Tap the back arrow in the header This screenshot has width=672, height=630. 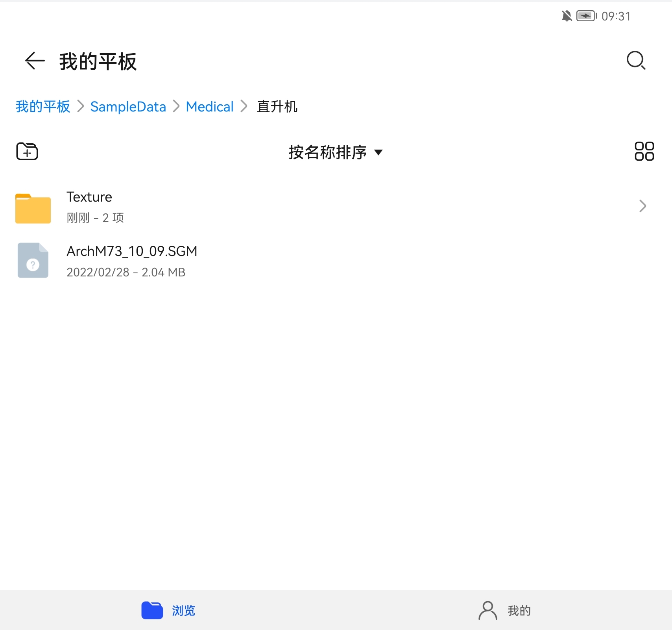click(x=35, y=61)
